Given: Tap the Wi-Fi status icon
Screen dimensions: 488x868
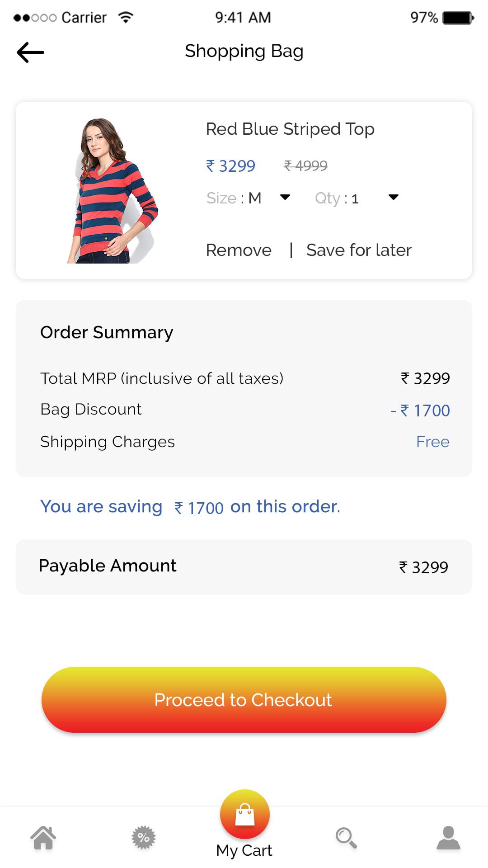Looking at the screenshot, I should [126, 17].
